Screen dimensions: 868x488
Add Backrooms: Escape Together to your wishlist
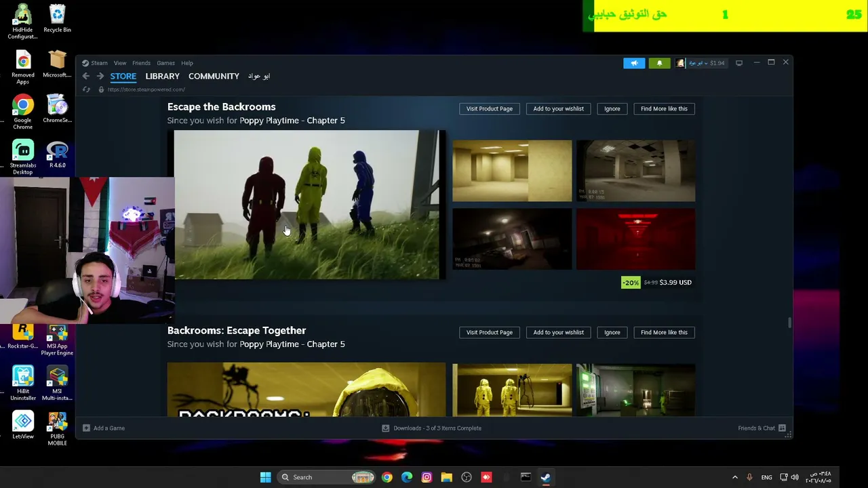coord(558,332)
